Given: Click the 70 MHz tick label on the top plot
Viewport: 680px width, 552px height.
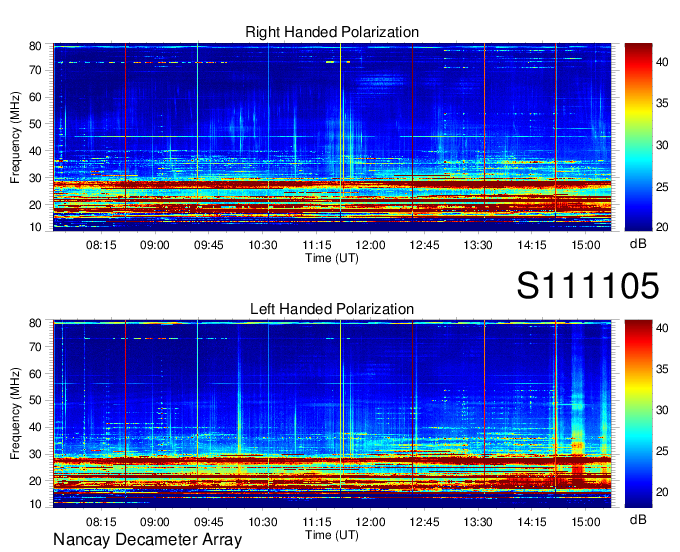Looking at the screenshot, I should click(35, 70).
